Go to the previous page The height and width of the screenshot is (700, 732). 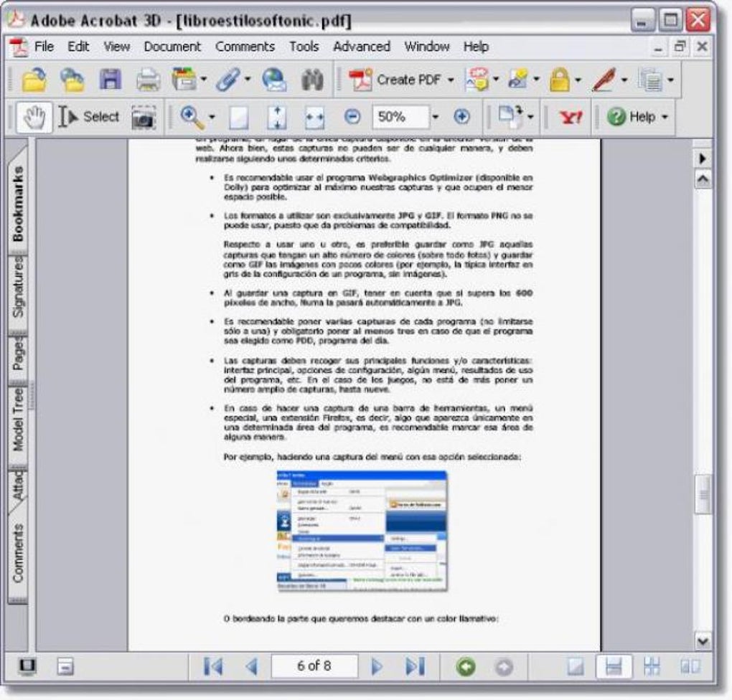(x=252, y=666)
